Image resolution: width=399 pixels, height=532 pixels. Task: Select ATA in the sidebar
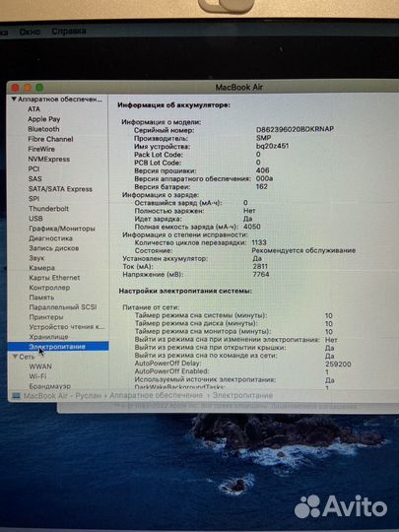coord(33,109)
